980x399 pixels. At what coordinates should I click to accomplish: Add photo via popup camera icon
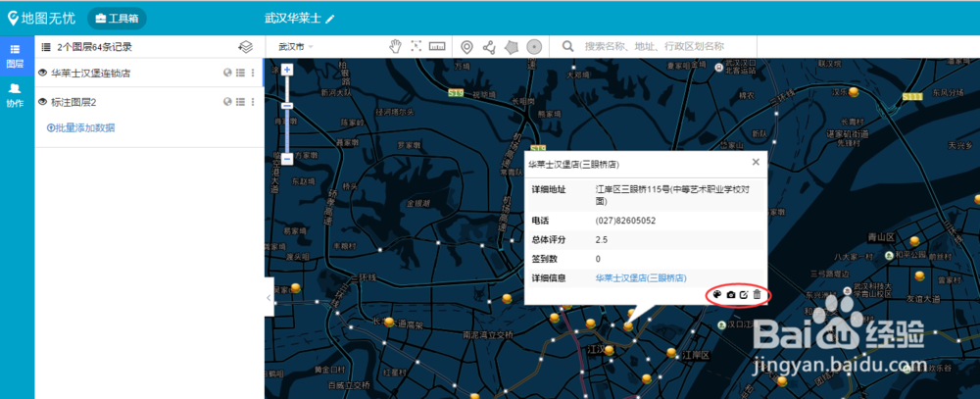(731, 294)
